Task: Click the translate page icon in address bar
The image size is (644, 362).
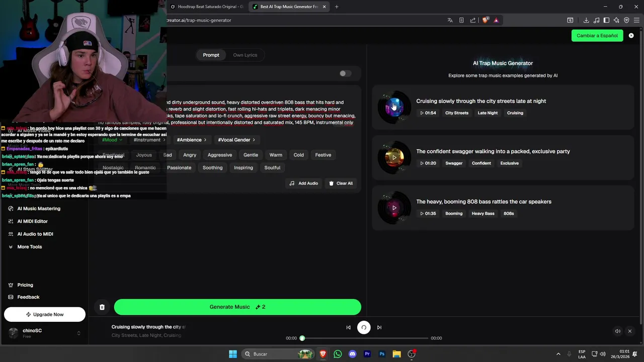Action: pos(450,20)
